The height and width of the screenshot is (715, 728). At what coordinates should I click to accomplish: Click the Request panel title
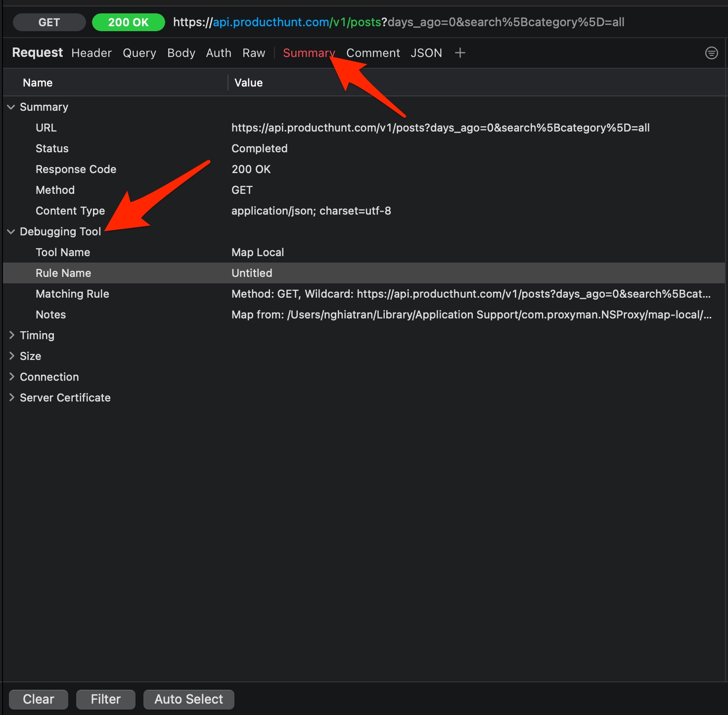tap(38, 52)
